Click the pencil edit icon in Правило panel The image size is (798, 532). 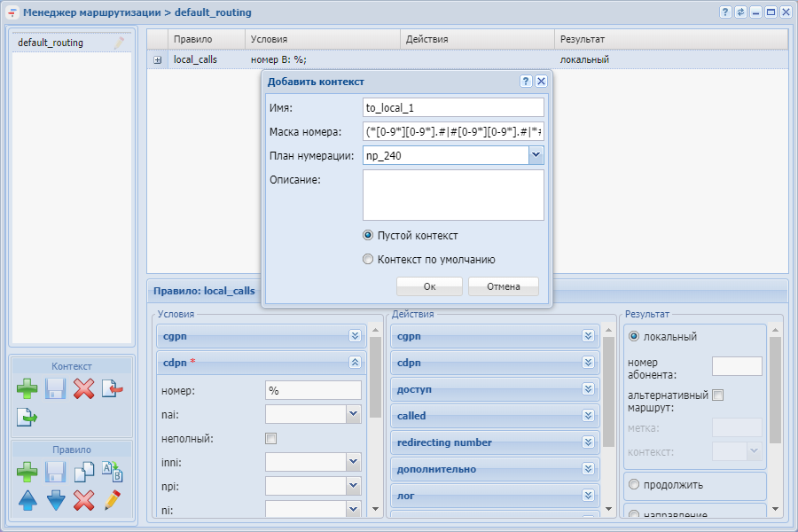coord(112,500)
